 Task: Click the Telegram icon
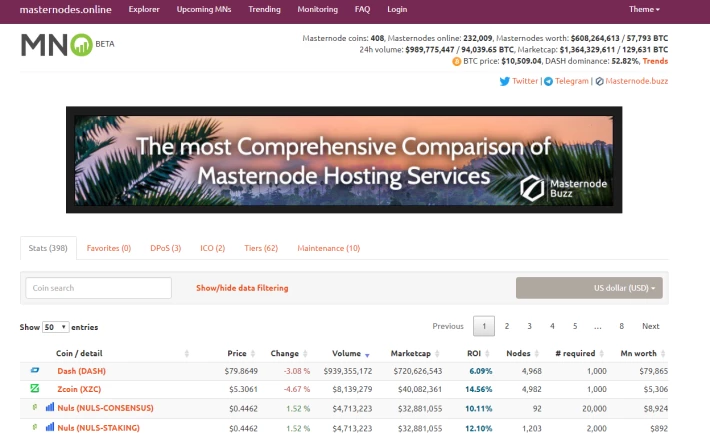[x=548, y=82]
